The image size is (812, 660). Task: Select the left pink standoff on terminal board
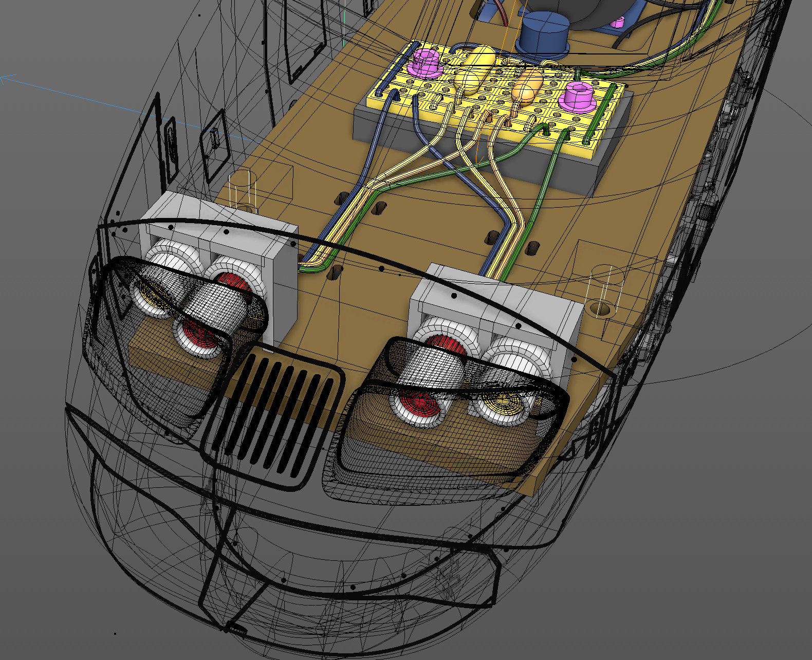(425, 63)
